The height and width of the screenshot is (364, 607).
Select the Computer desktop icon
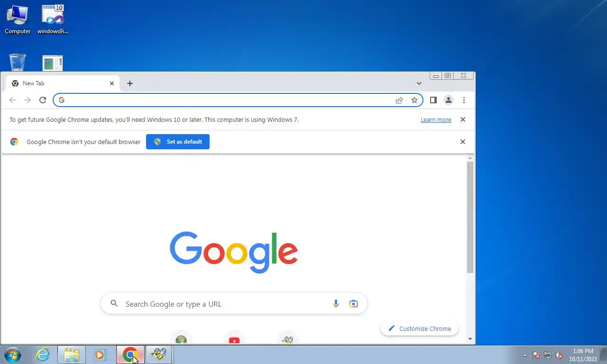coord(18,19)
